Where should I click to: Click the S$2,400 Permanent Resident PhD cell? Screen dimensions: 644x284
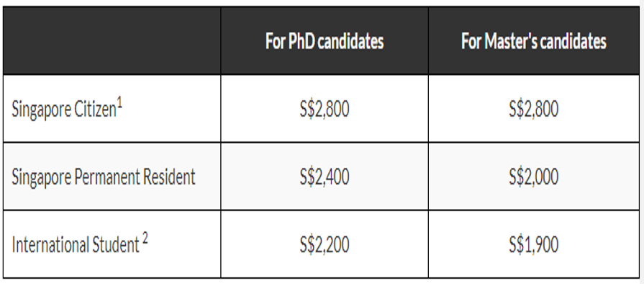pos(325,177)
